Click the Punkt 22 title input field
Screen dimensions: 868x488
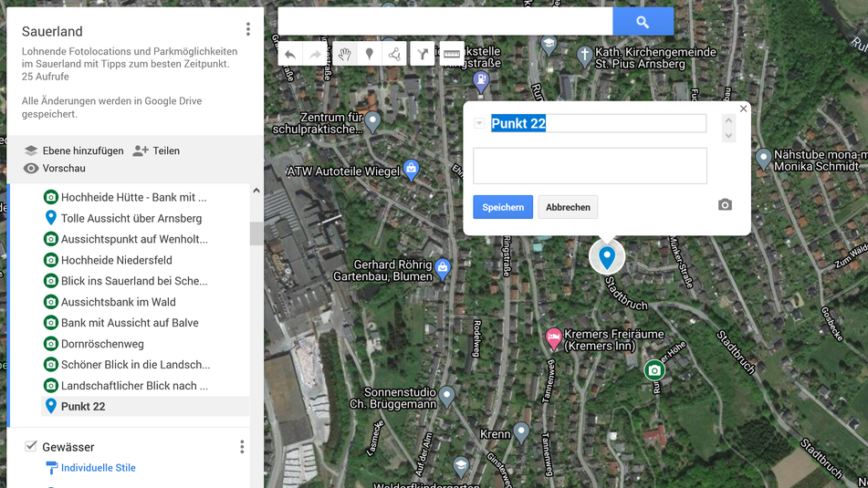[x=598, y=123]
